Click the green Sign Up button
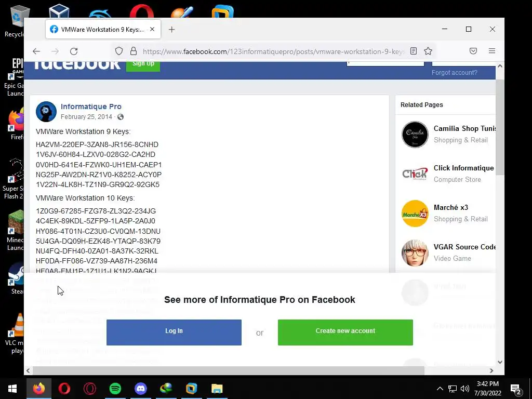Screen dimensions: 532x399 pyautogui.click(x=143, y=65)
